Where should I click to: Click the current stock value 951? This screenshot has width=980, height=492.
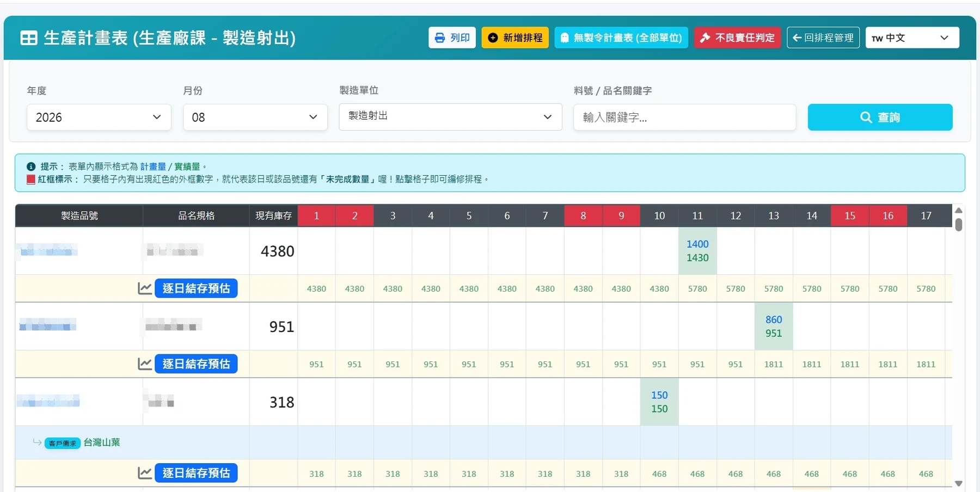pos(282,327)
